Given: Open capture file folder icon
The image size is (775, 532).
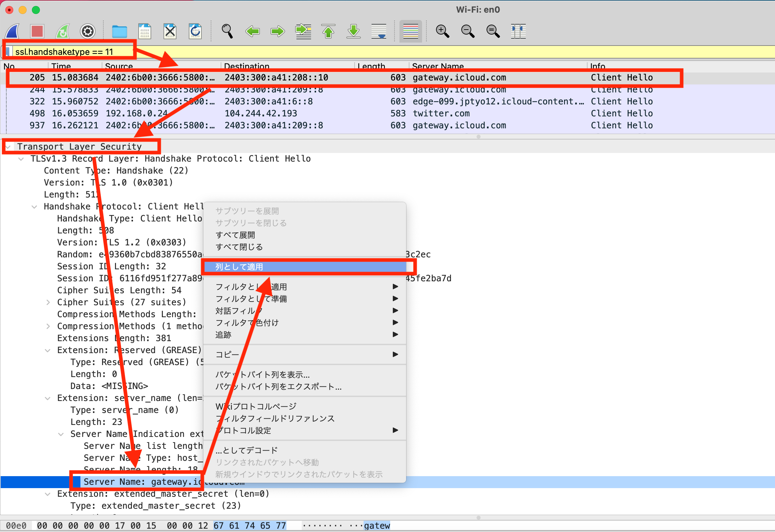Looking at the screenshot, I should (x=119, y=31).
